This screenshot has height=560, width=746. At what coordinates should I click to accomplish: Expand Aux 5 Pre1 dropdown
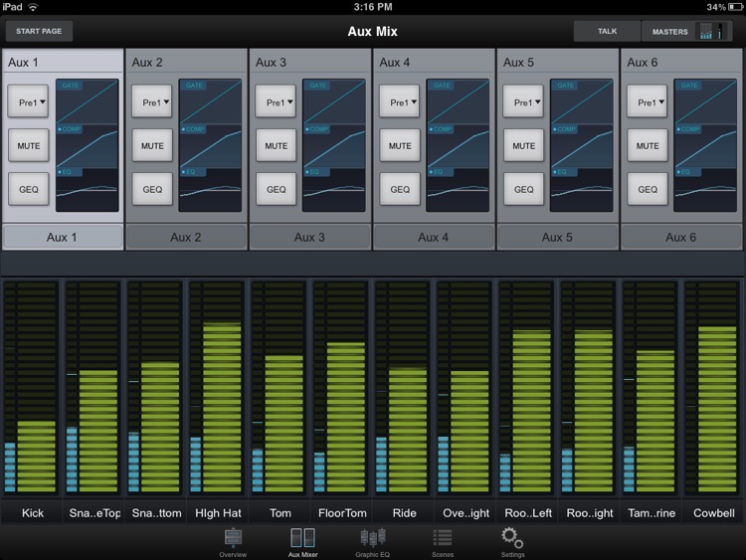(523, 101)
